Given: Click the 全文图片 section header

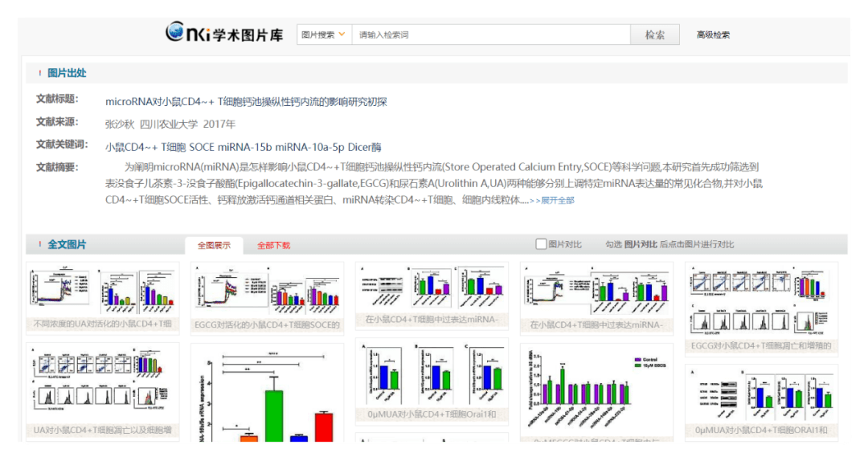Looking at the screenshot, I should tap(67, 245).
